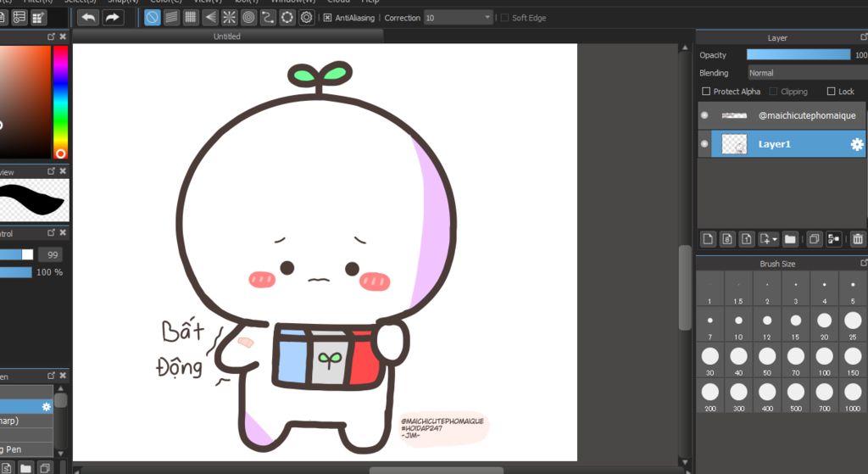Image resolution: width=868 pixels, height=474 pixels.
Task: Add a new layer in Layer panel
Action: pos(708,238)
